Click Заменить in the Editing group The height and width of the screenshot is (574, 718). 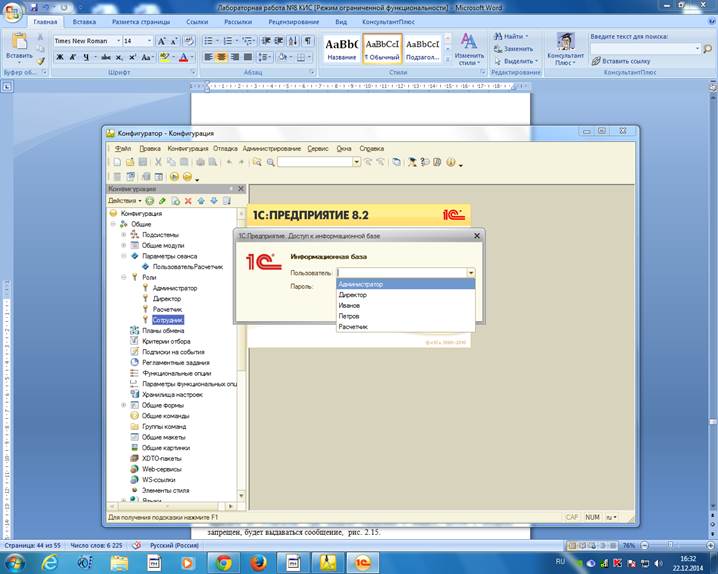pyautogui.click(x=514, y=49)
